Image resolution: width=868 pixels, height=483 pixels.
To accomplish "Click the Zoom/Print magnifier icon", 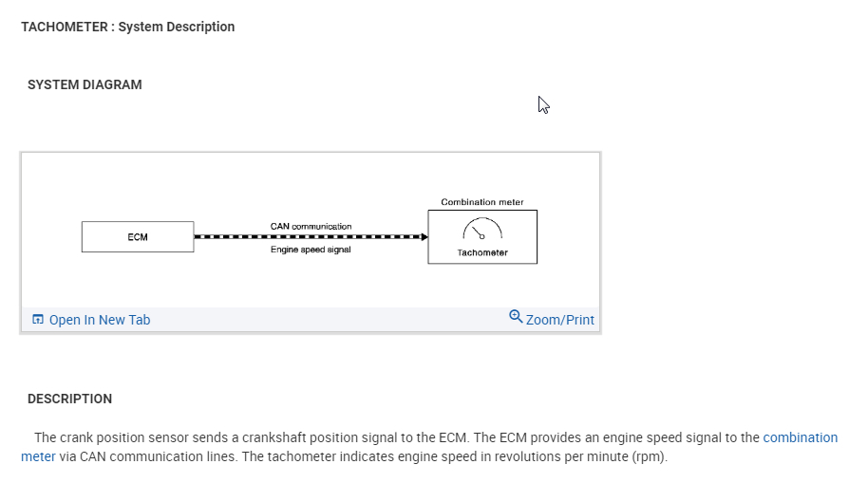I will point(516,316).
